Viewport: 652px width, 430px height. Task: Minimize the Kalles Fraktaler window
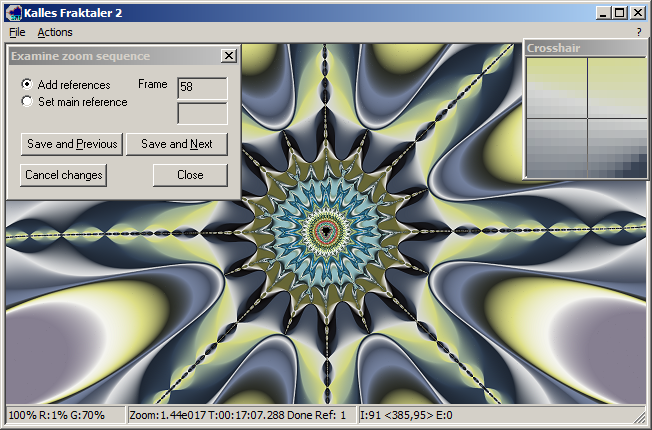pos(604,12)
